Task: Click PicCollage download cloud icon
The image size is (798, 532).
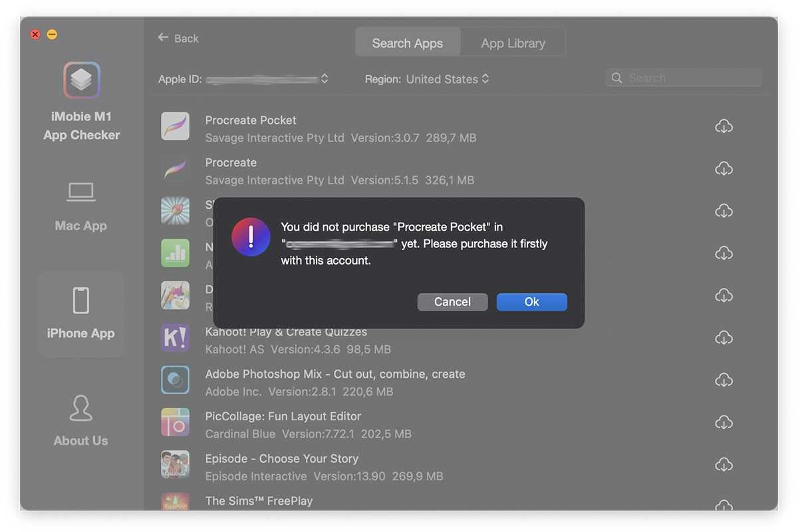Action: (x=724, y=422)
